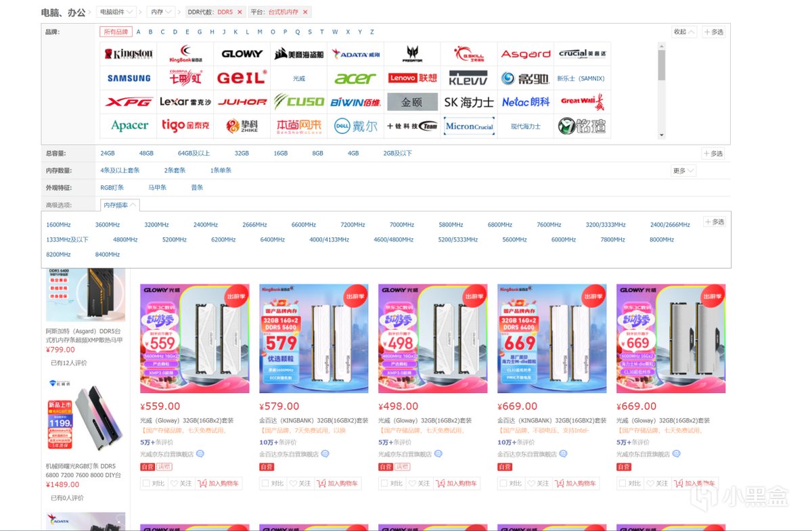
Task: Toggle 关注 on the ¥498.00 Gloway product
Action: 419,483
